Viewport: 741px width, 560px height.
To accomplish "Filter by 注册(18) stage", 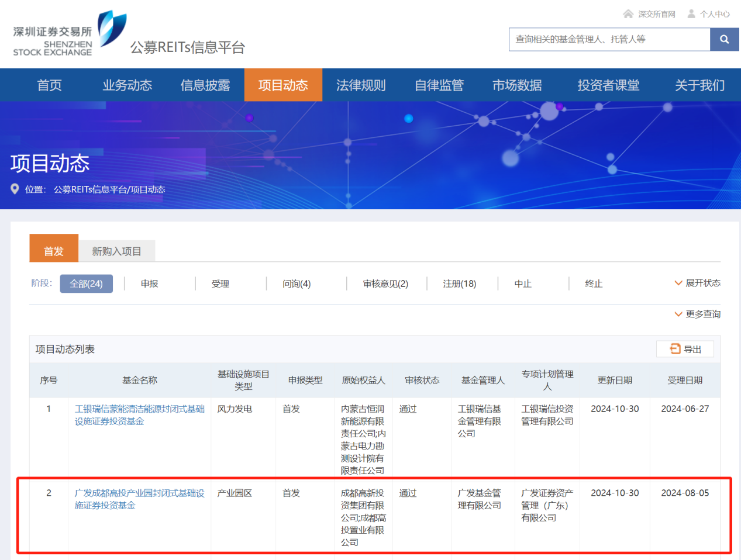I will (x=459, y=284).
